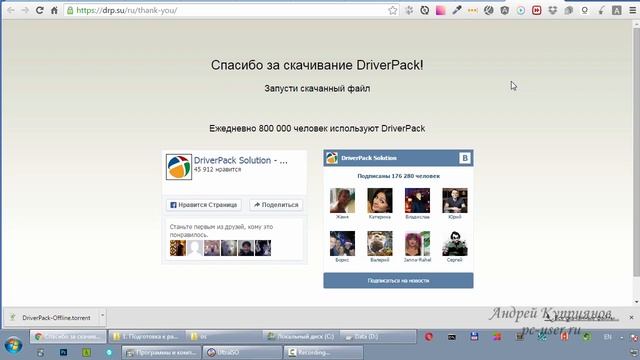Open downloaded DriverPack-Offline.torrent file

click(x=51, y=318)
